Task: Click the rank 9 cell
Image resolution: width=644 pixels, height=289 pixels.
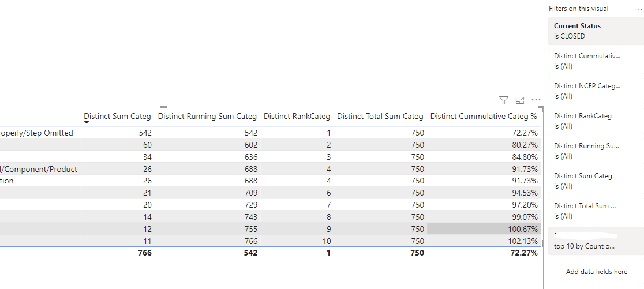Action: point(328,229)
